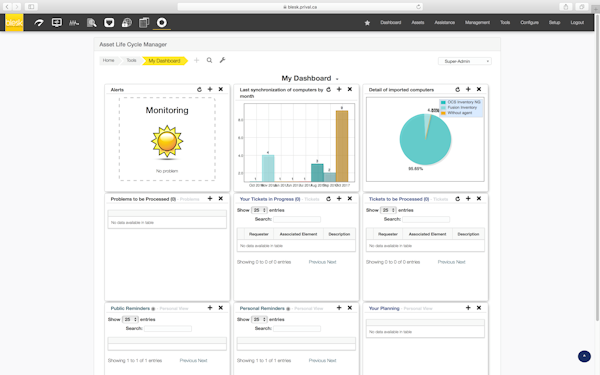Screen dimensions: 600x375
Task: Open the Assets menu
Action: point(418,23)
